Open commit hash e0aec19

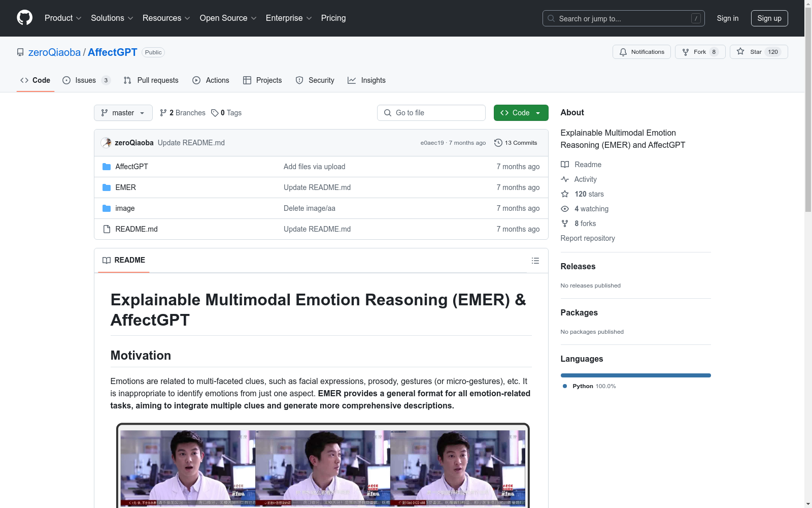pos(432,143)
